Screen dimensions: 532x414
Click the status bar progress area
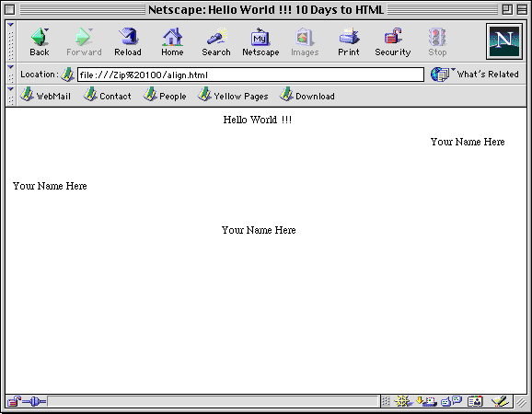213,401
